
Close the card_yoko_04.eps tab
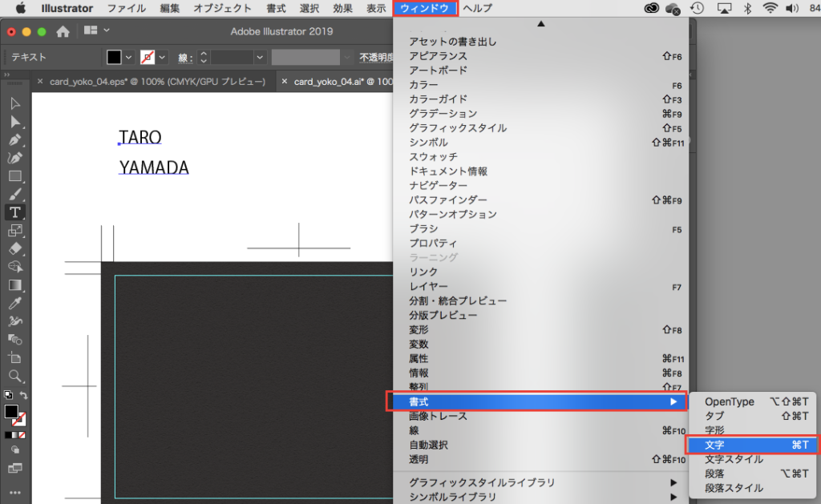tap(41, 81)
